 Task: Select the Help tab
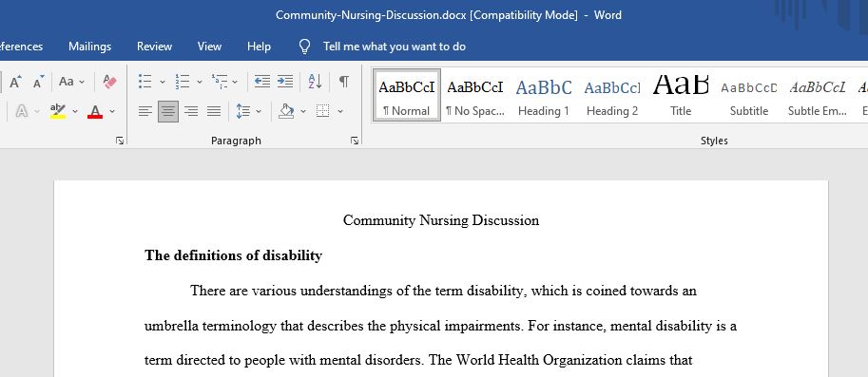[x=259, y=47]
